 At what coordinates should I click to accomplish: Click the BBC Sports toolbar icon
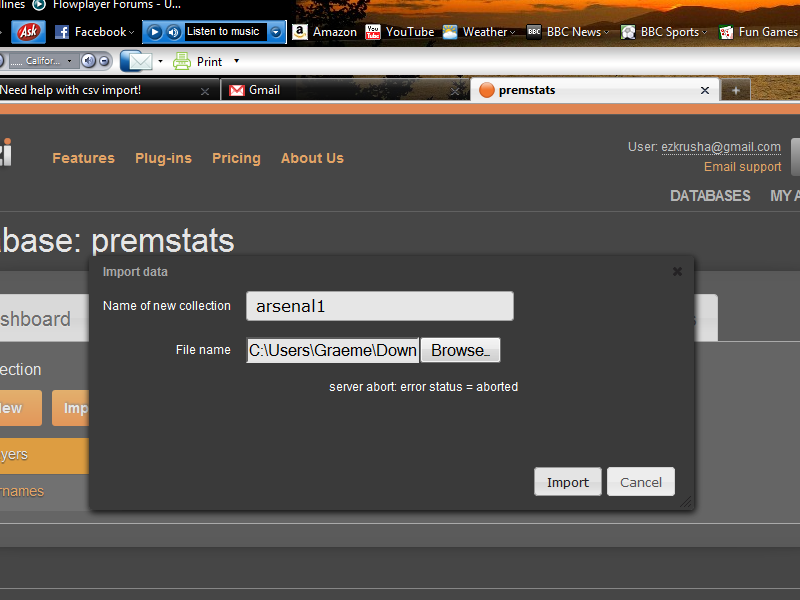pyautogui.click(x=628, y=32)
